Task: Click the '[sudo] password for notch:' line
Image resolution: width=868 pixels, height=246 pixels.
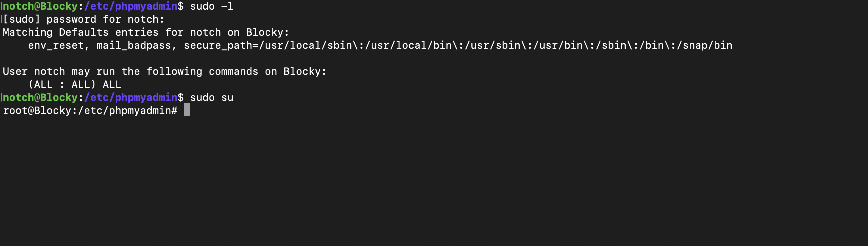Action: click(x=83, y=19)
